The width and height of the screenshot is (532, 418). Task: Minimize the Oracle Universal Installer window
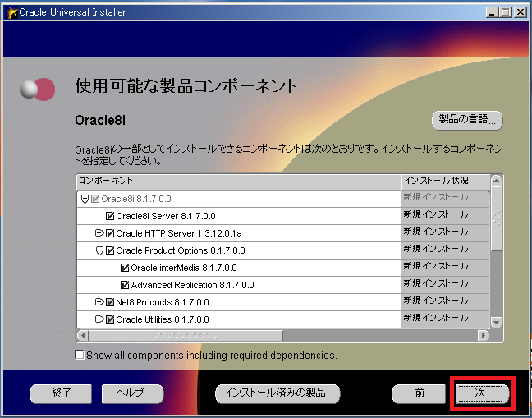pos(491,12)
